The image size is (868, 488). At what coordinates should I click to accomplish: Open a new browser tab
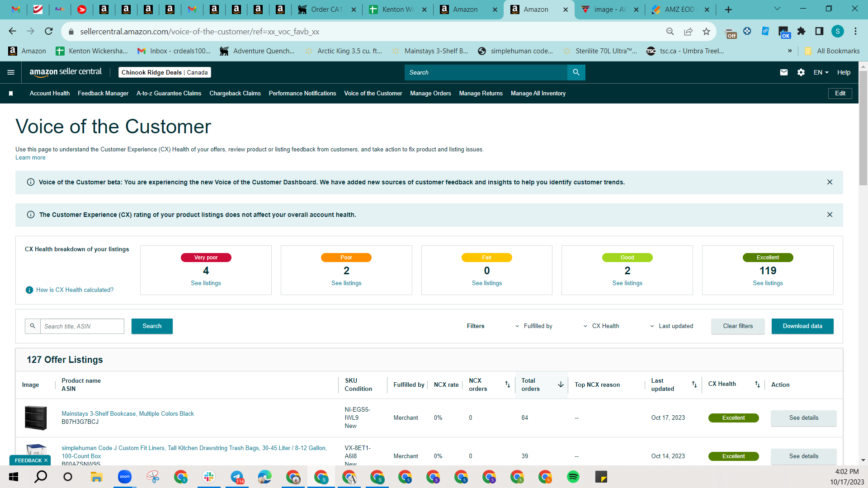[728, 9]
